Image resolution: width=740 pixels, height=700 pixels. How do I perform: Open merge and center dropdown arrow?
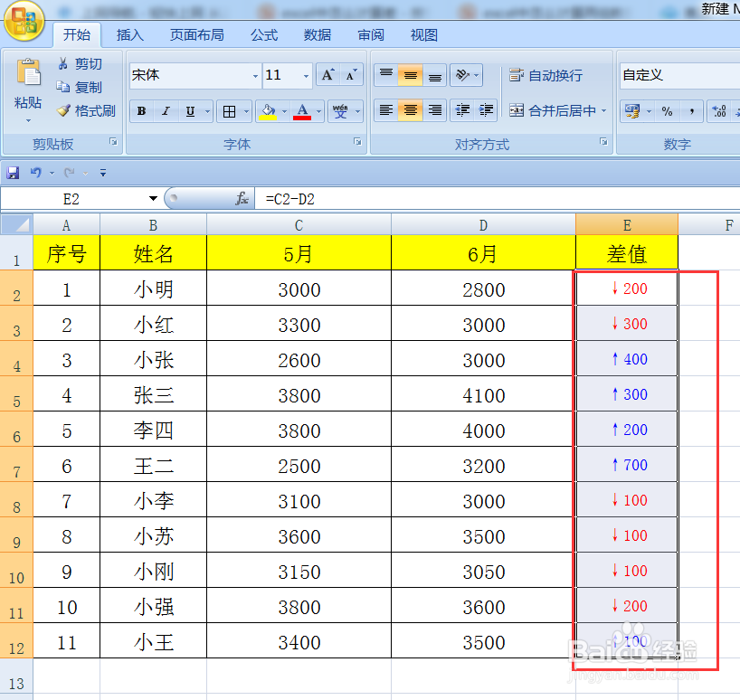tap(603, 111)
